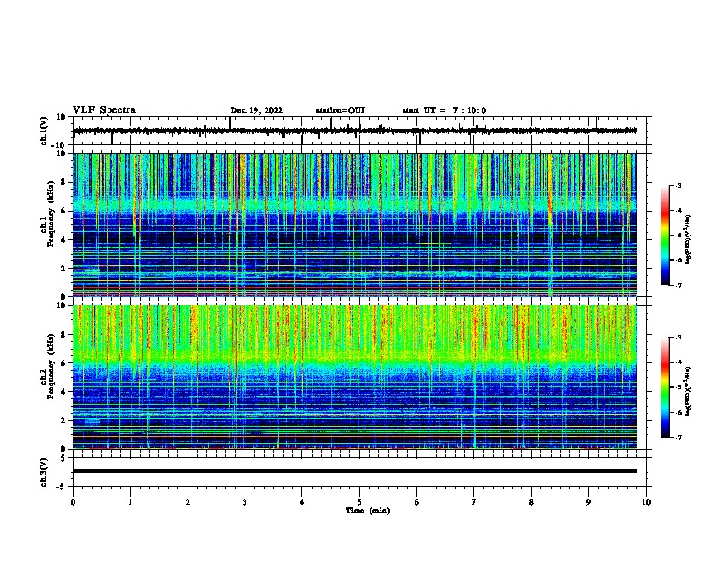Click the '-7' label on ch.2 color bar
The width and height of the screenshot is (728, 563).
pos(678,437)
